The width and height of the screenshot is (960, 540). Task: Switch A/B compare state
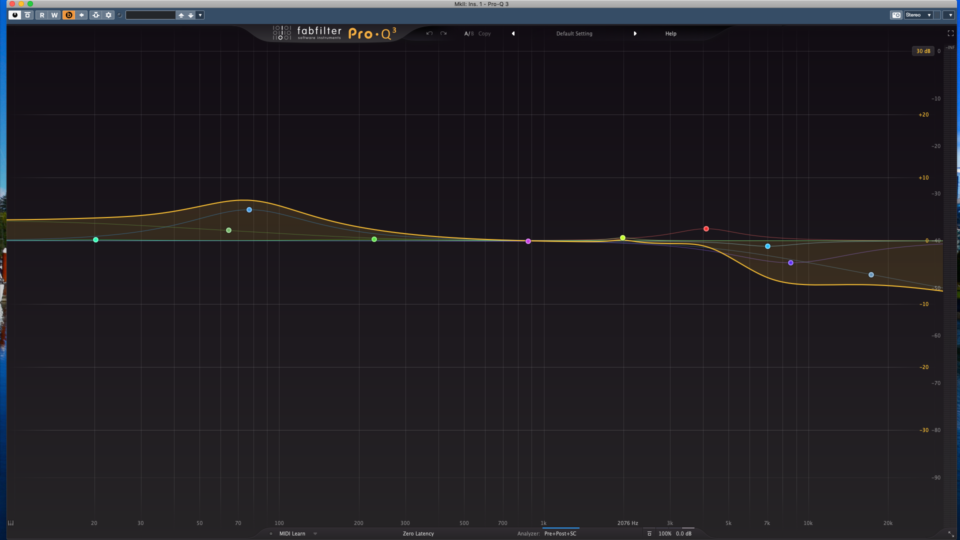(467, 34)
